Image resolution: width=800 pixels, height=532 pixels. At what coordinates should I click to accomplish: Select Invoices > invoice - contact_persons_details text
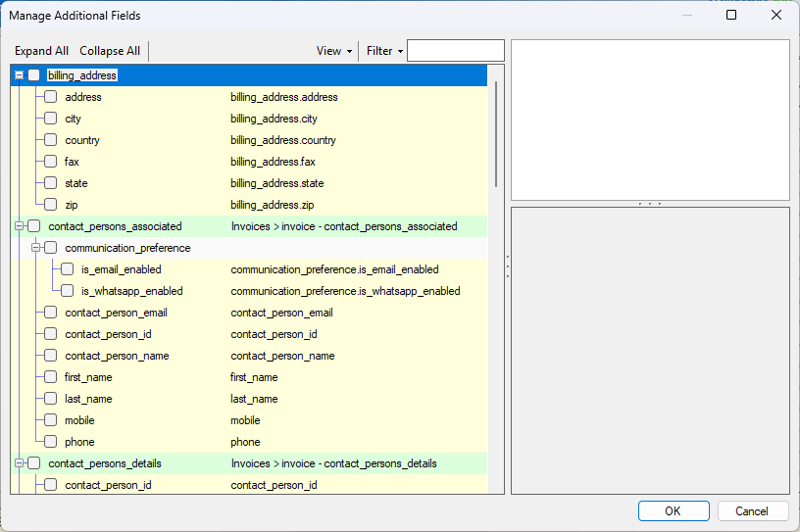334,463
